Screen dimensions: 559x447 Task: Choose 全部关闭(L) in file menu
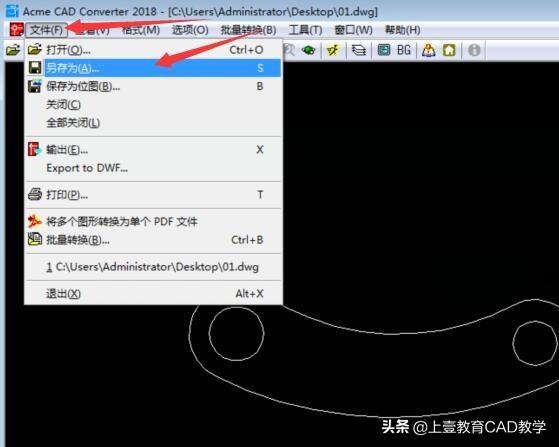(x=153, y=123)
